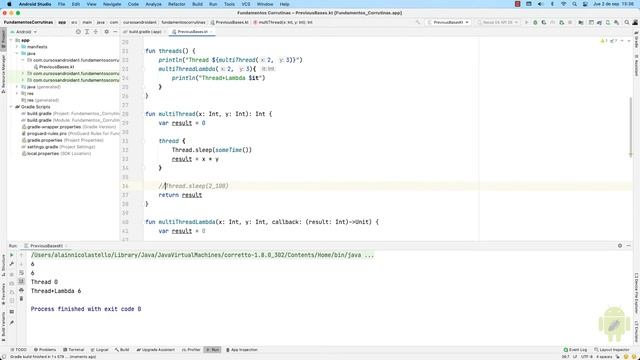Click the 'return result' line in editor
The height and width of the screenshot is (360, 640).
180,195
